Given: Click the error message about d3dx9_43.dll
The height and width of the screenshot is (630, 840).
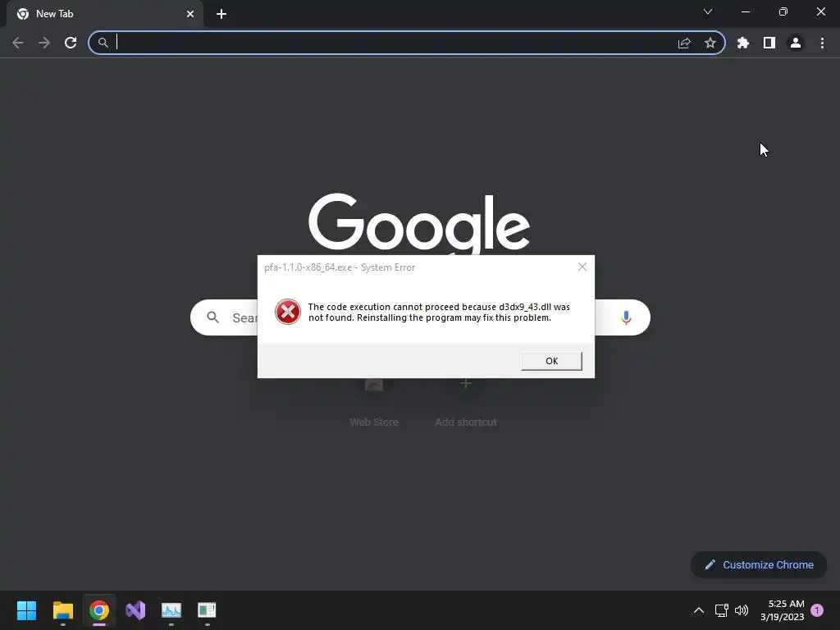Looking at the screenshot, I should click(x=439, y=313).
